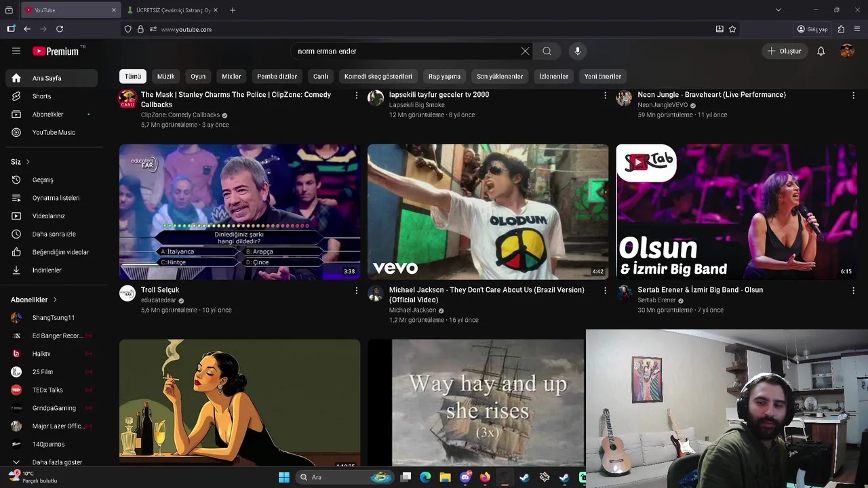Open the Firefox application menu

coord(857,29)
